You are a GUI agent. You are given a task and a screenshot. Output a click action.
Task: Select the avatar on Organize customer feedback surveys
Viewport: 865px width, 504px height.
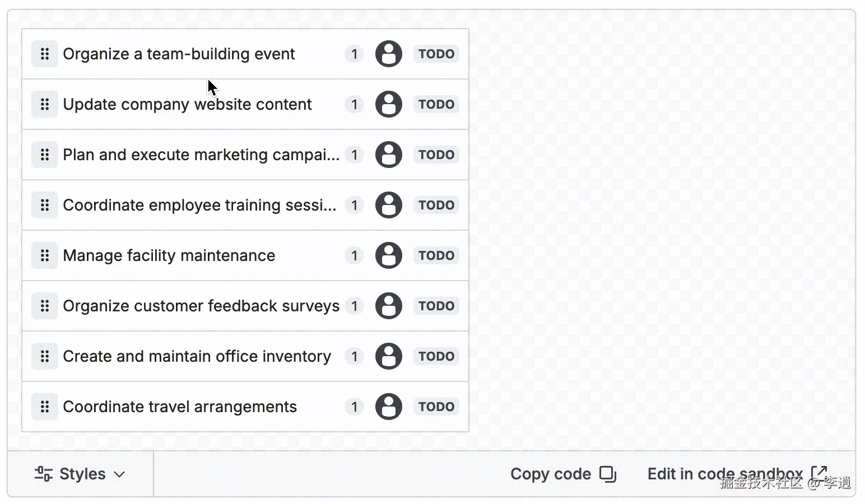(x=388, y=306)
